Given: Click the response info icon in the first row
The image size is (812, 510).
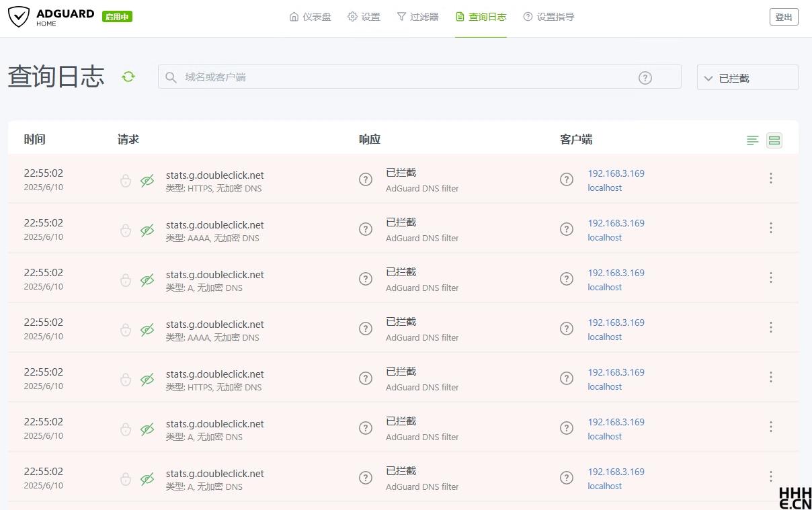Looking at the screenshot, I should [x=366, y=179].
